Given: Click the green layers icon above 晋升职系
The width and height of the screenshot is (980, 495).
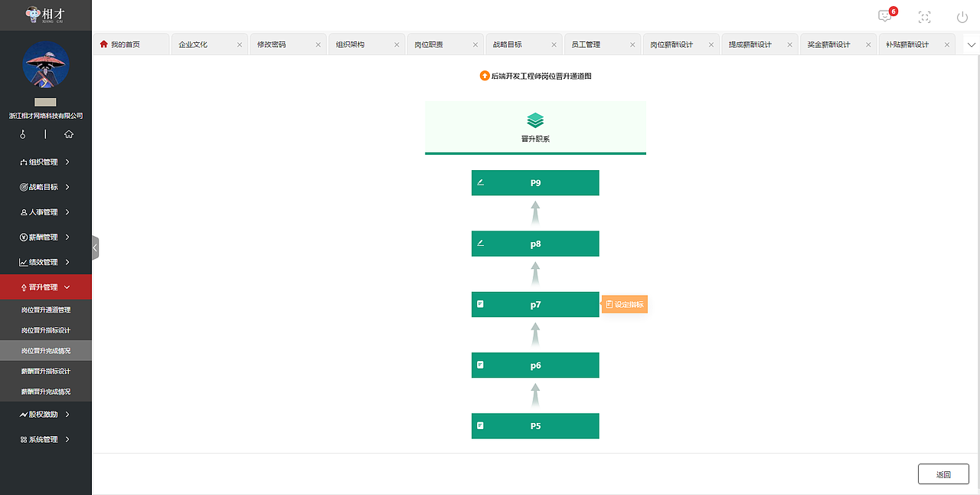Looking at the screenshot, I should (535, 120).
